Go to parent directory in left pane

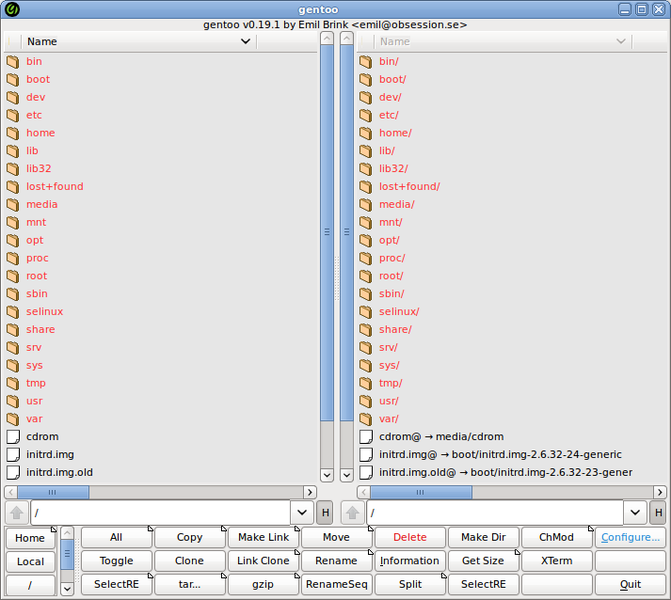click(17, 512)
